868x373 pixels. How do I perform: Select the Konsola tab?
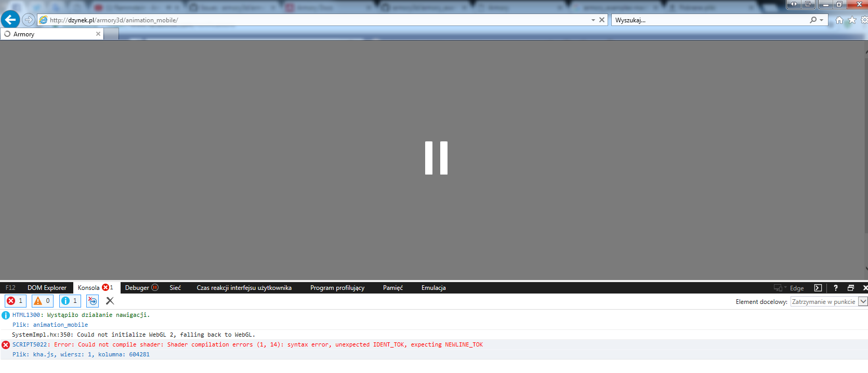pos(96,288)
